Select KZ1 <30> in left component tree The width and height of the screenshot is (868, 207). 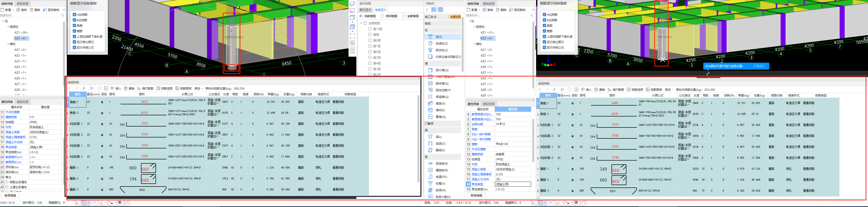coord(21,33)
